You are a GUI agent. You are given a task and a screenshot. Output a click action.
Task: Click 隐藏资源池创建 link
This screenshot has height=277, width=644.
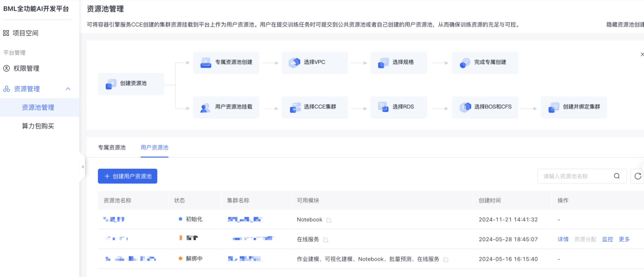point(625,25)
